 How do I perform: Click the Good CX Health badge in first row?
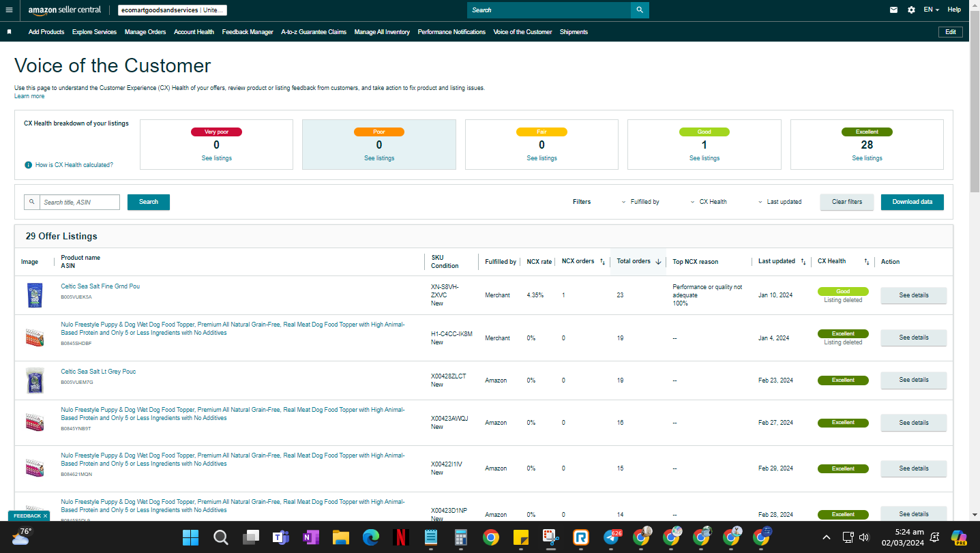tap(843, 291)
